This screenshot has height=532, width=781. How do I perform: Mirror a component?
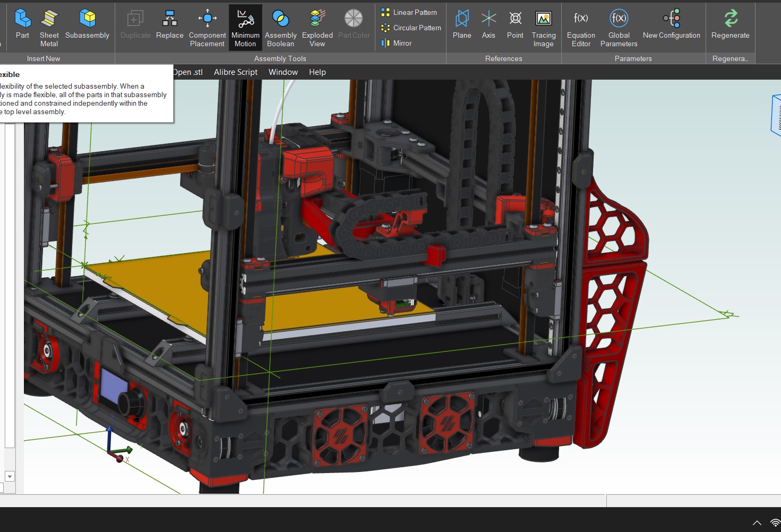point(397,43)
